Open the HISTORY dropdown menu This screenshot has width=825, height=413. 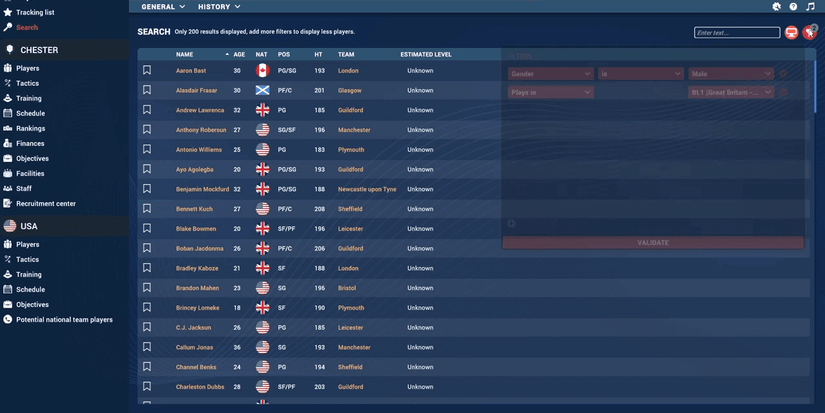coord(219,6)
